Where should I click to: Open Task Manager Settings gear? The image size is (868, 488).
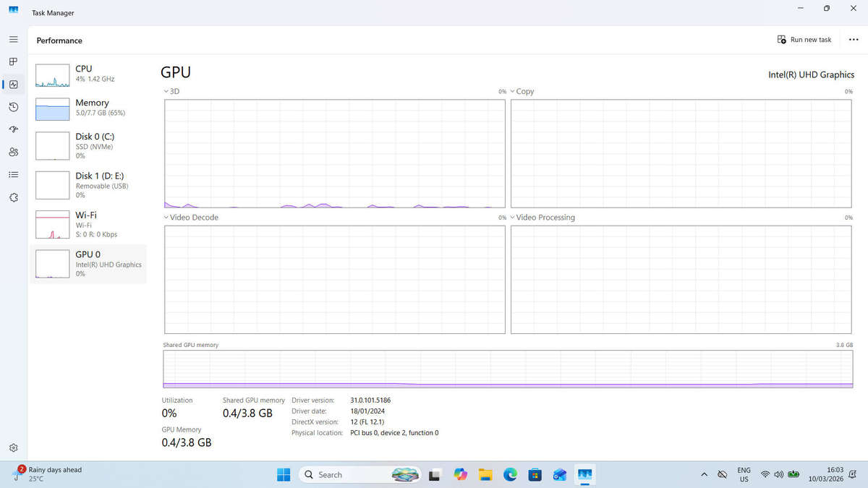pos(13,448)
